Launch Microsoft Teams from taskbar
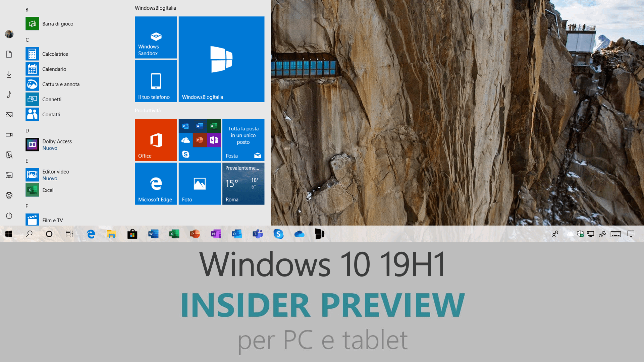 point(258,234)
